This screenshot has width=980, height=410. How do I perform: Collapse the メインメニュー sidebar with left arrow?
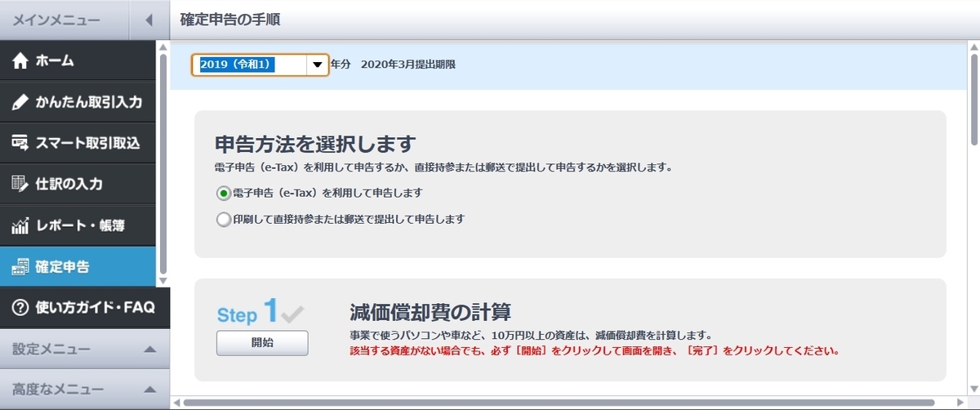(x=149, y=20)
